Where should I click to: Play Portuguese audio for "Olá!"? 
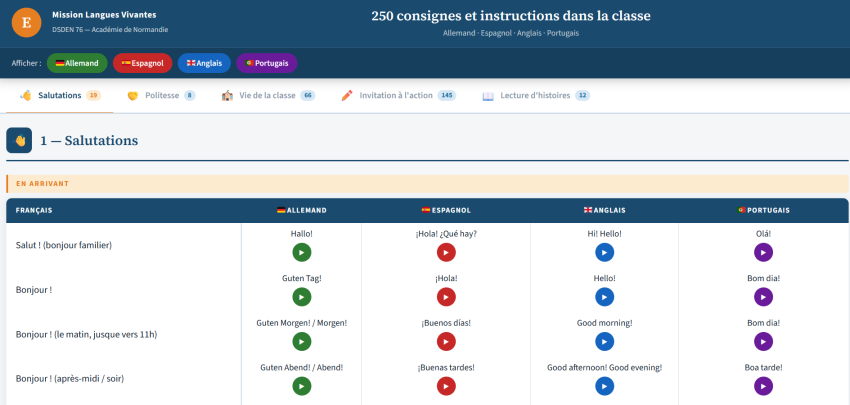point(763,252)
